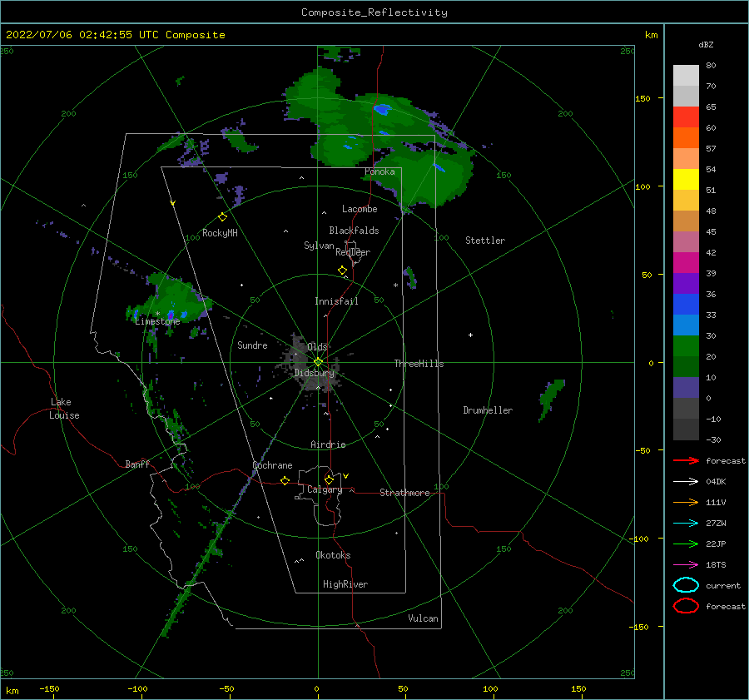Click the Innisfail city label
The image size is (749, 700).
(336, 301)
